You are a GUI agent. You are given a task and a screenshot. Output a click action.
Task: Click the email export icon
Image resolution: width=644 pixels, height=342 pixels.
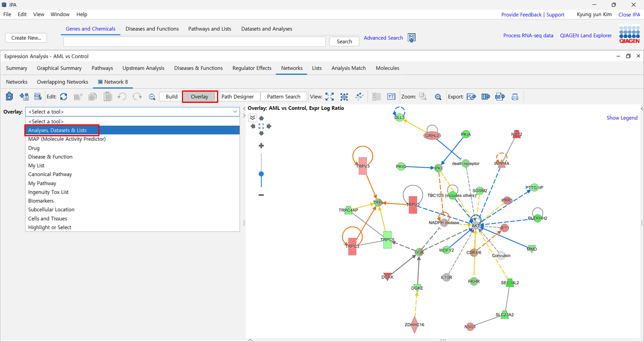tap(500, 97)
